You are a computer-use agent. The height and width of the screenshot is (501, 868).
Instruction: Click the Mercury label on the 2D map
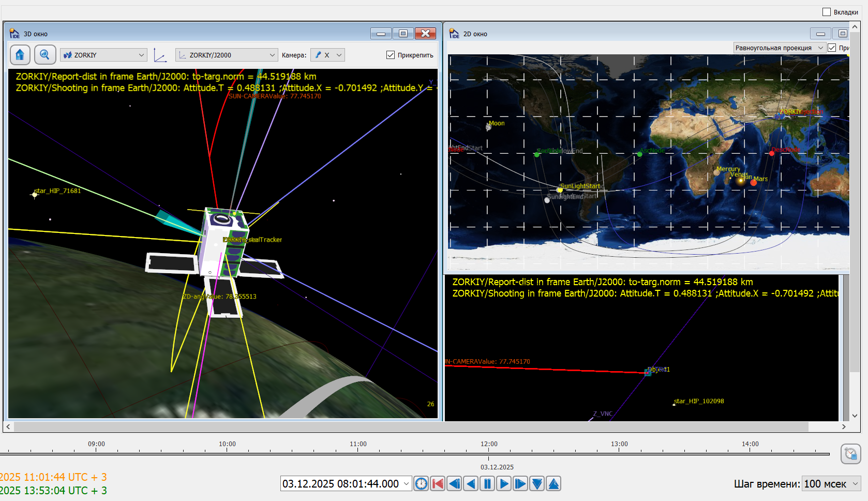[728, 169]
